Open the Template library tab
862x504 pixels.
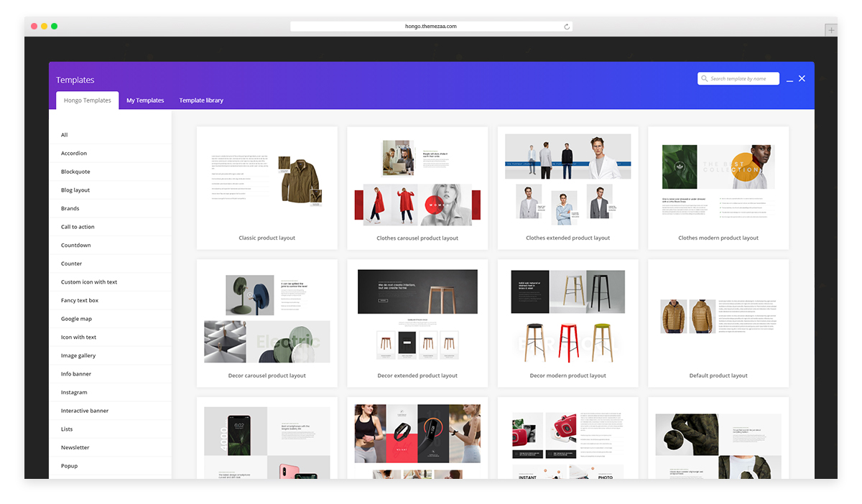tap(201, 101)
